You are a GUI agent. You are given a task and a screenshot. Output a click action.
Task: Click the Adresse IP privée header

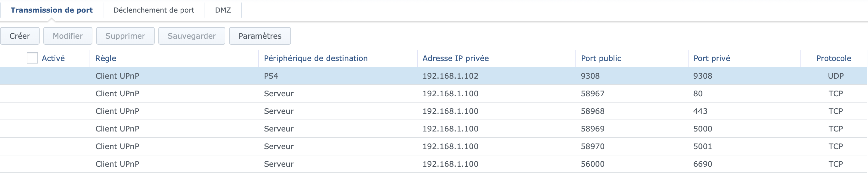tap(455, 58)
